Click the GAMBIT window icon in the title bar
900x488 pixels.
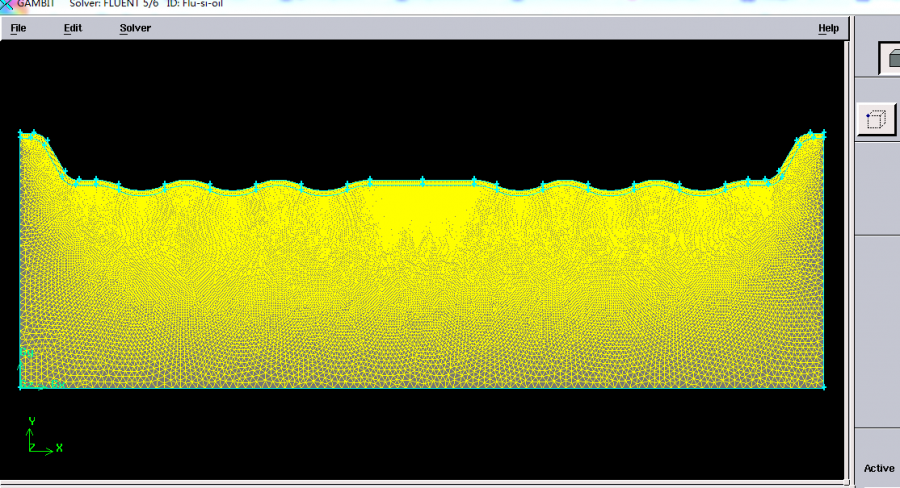pos(6,5)
